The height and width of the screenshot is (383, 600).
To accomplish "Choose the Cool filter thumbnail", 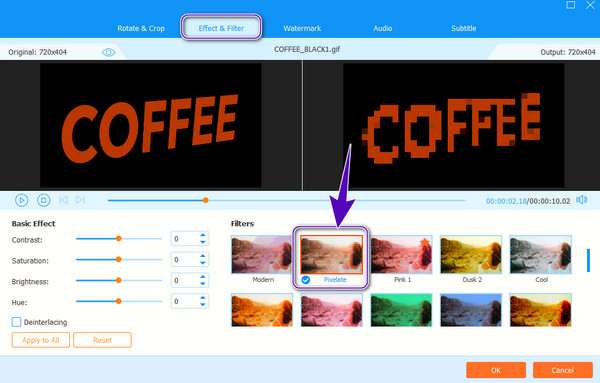I will click(540, 254).
